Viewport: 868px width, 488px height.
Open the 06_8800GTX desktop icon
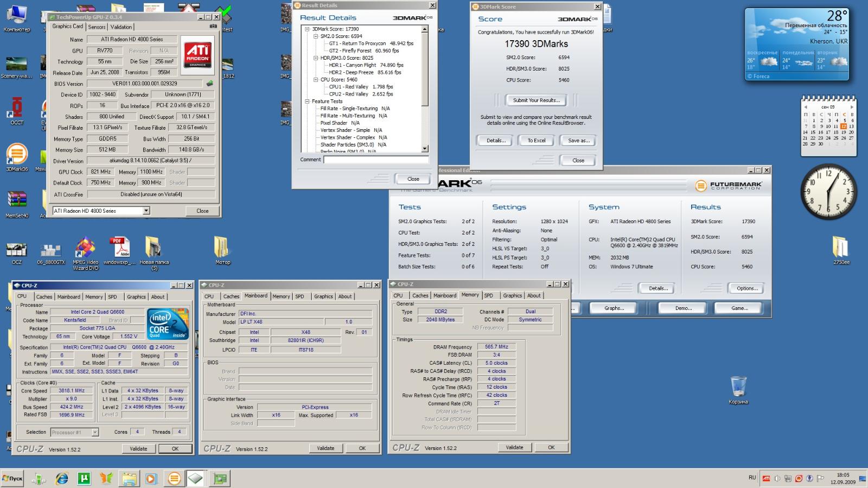(50, 253)
